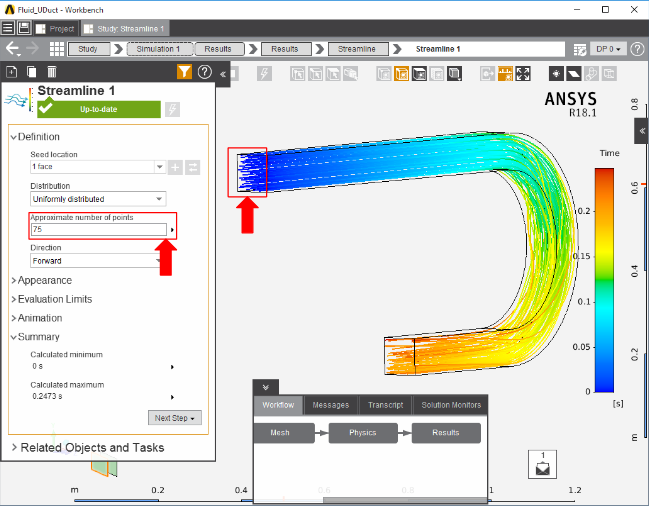
Task: Switch to the Project tab
Action: pos(56,29)
